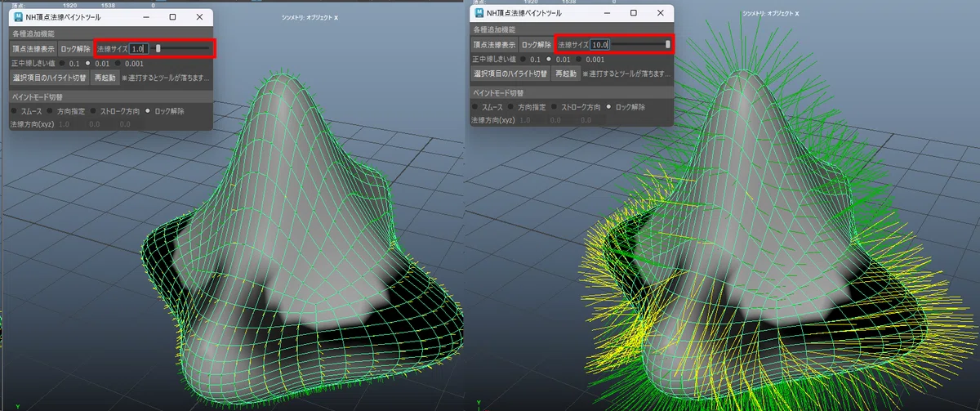980x411 pixels.
Task: Click the Maya icon in the 法線サイズ 10.0 window's title bar
Action: [479, 13]
